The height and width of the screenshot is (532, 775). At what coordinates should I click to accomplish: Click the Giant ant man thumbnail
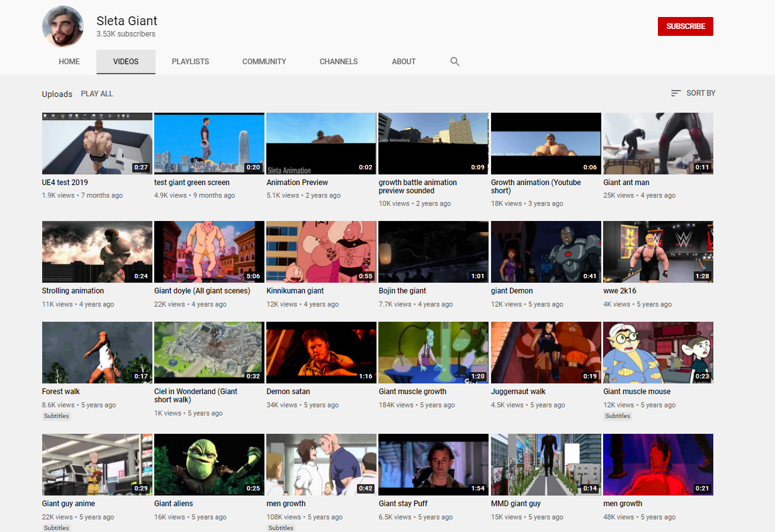click(x=658, y=144)
